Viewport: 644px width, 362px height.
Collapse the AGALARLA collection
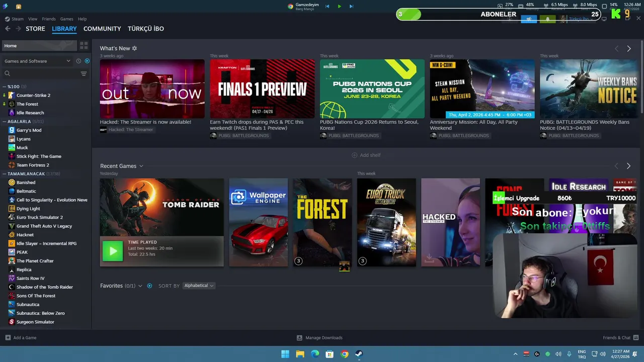(x=4, y=122)
